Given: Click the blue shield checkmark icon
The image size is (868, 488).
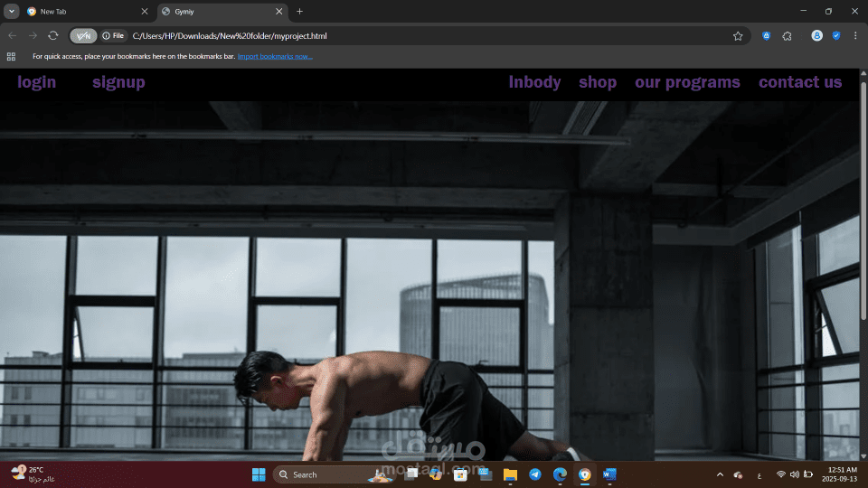Looking at the screenshot, I should [836, 36].
